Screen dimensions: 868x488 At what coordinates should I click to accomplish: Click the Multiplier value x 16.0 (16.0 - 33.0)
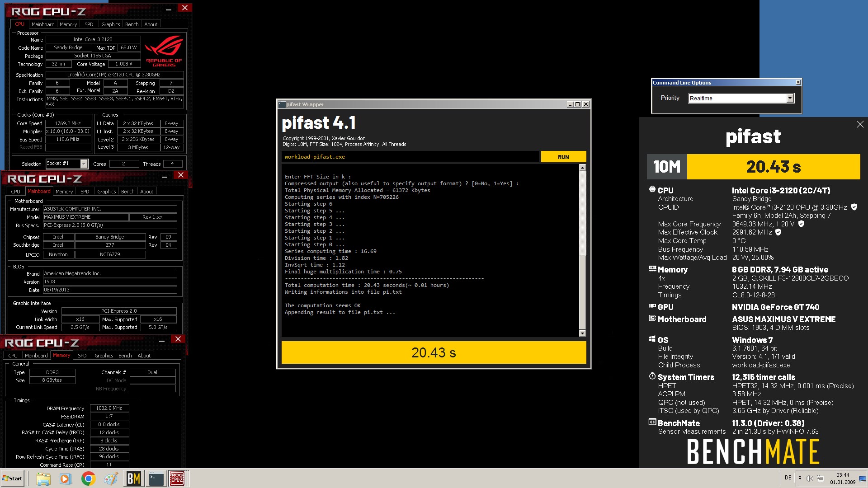point(68,131)
